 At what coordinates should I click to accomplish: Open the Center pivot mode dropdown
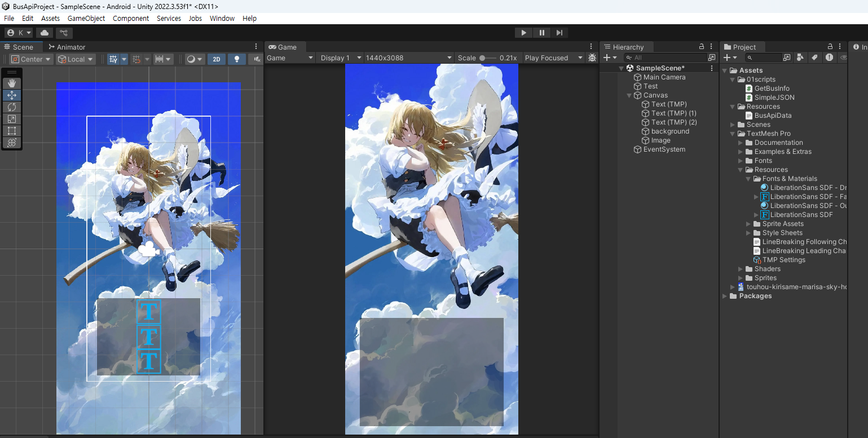tap(31, 59)
